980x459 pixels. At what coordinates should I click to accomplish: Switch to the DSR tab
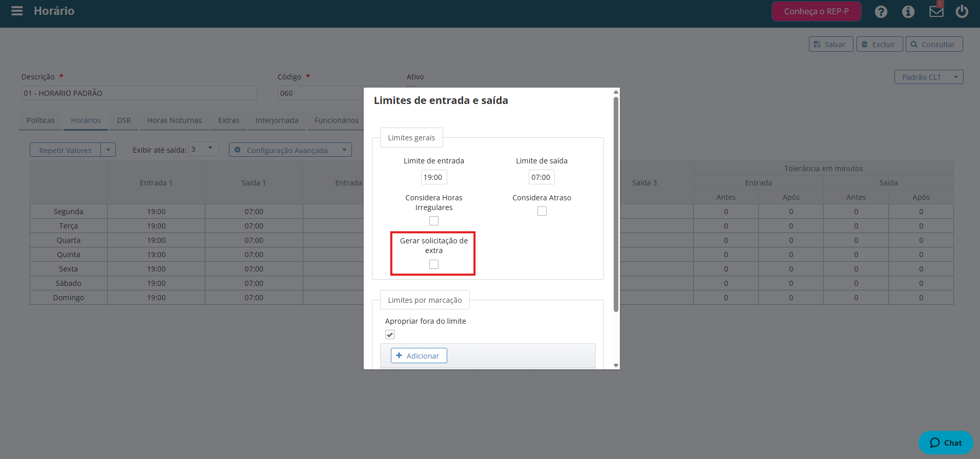[x=124, y=120]
